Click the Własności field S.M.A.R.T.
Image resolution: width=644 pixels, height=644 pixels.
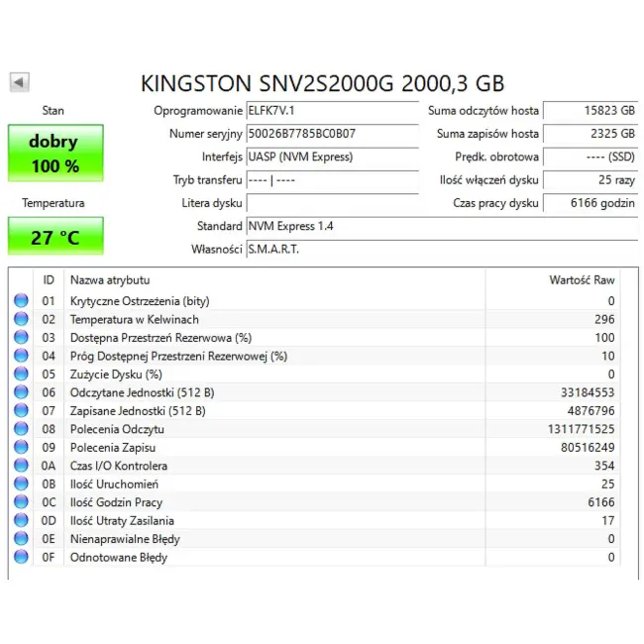[x=442, y=249]
